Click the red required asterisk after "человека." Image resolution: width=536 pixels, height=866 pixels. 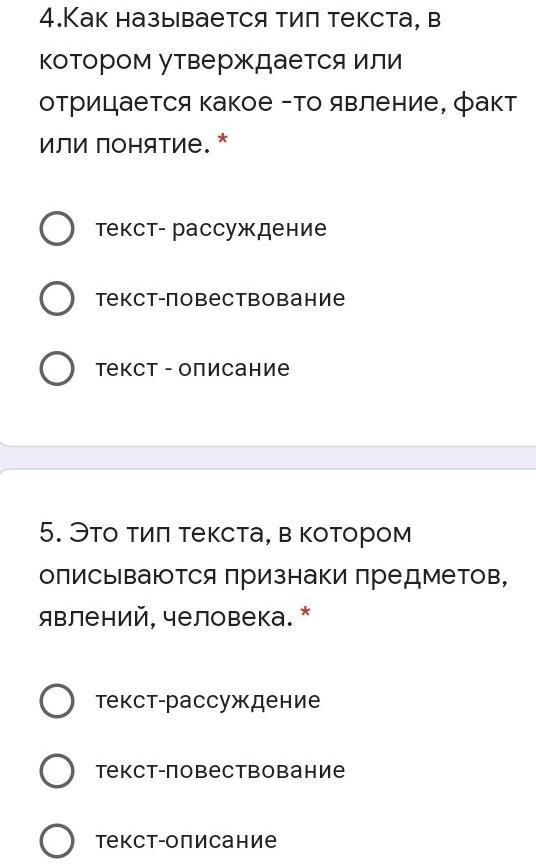306,612
